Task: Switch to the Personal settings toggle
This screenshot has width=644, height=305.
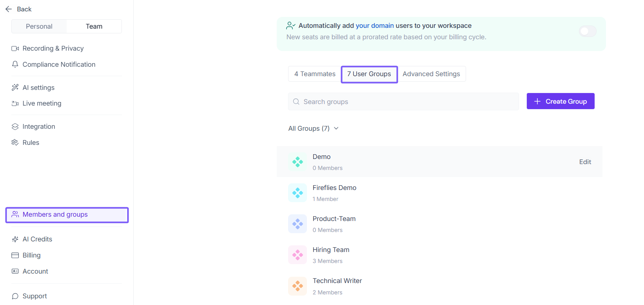Action: coord(39,26)
